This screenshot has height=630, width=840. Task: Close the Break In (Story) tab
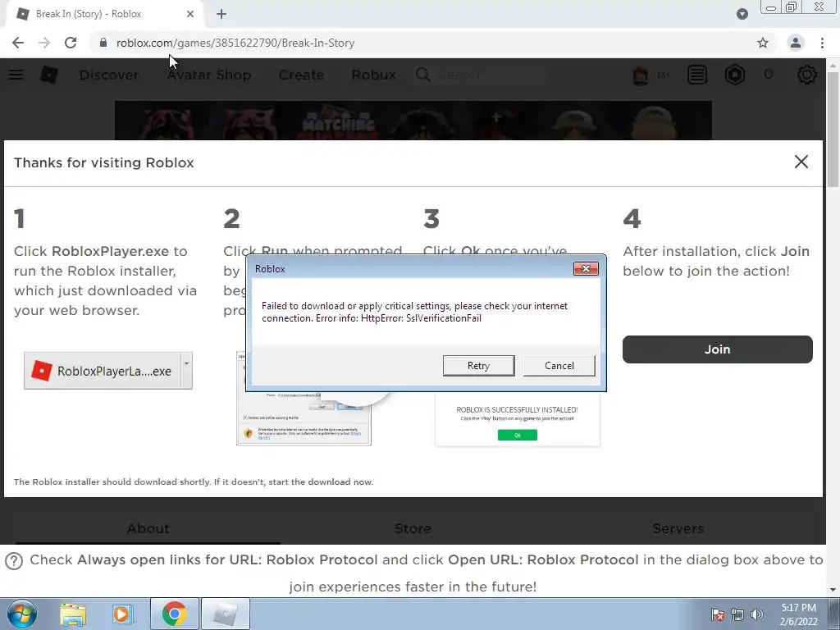(x=190, y=14)
